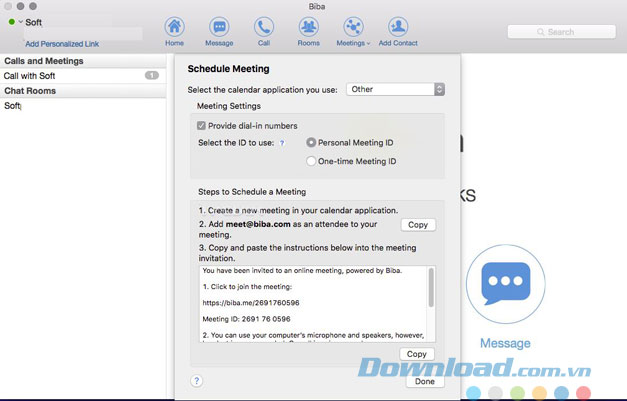
Task: Click the help icon beside Select the ID to use
Action: [x=282, y=143]
